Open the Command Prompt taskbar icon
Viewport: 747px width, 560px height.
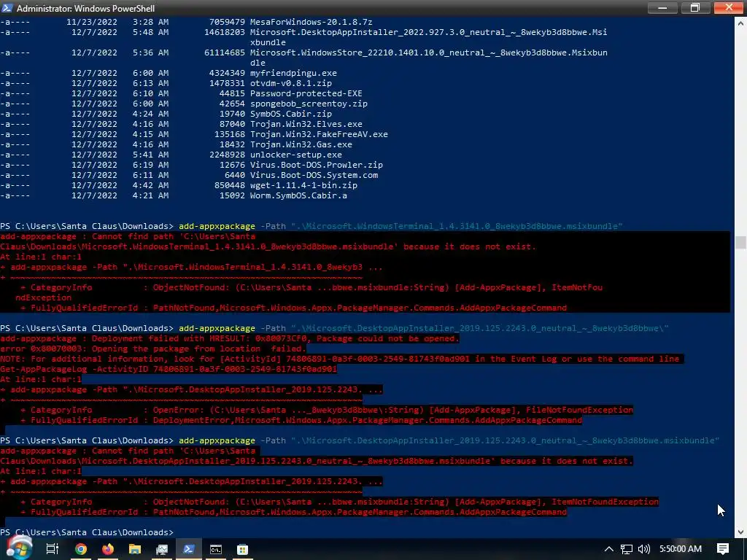pos(216,549)
